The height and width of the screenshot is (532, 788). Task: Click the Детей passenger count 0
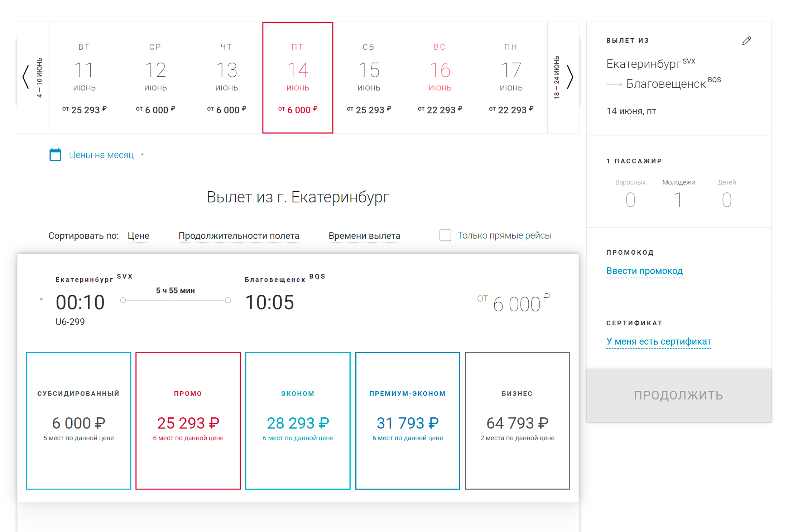tap(726, 200)
